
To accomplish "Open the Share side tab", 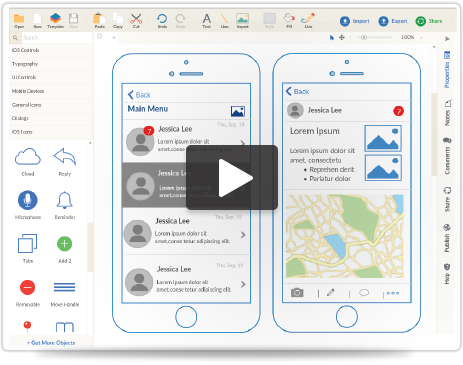I will click(x=447, y=199).
